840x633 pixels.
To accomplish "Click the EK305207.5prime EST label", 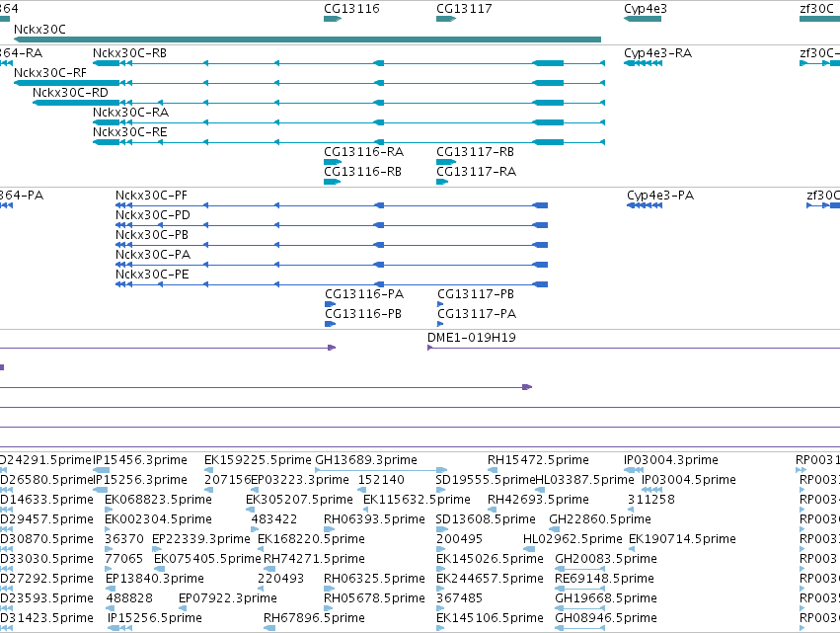I will click(299, 500).
